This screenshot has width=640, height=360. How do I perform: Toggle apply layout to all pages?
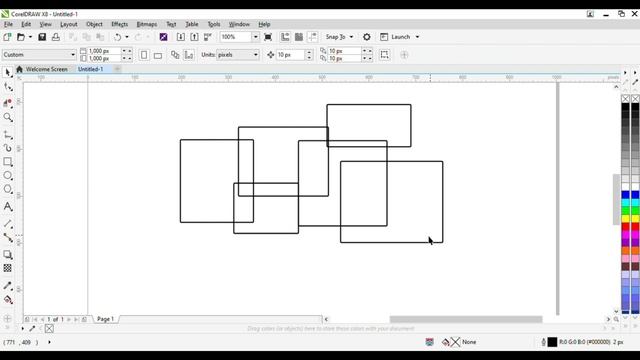175,55
